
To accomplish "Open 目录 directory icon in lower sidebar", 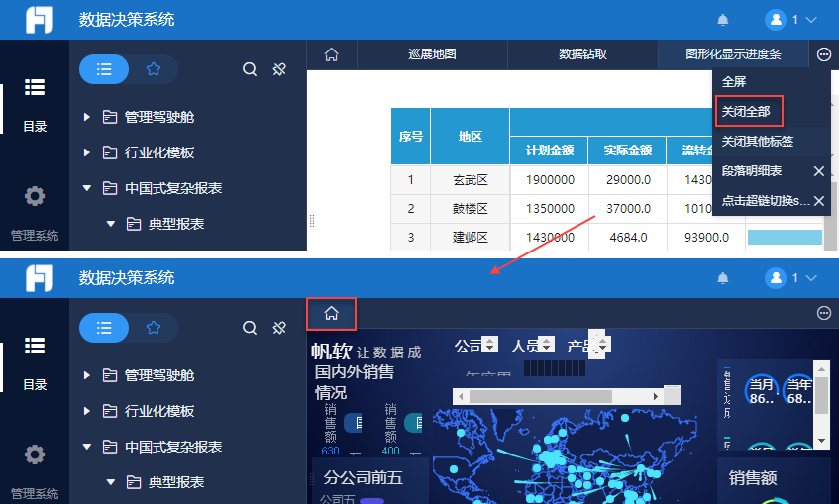I will point(35,346).
